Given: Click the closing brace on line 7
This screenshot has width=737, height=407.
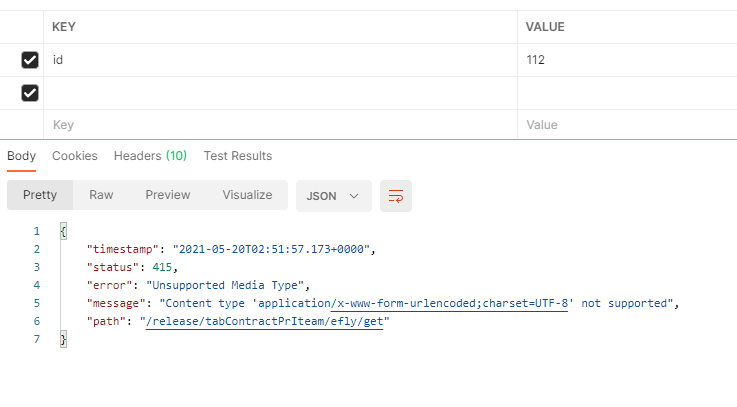Looking at the screenshot, I should point(63,339).
